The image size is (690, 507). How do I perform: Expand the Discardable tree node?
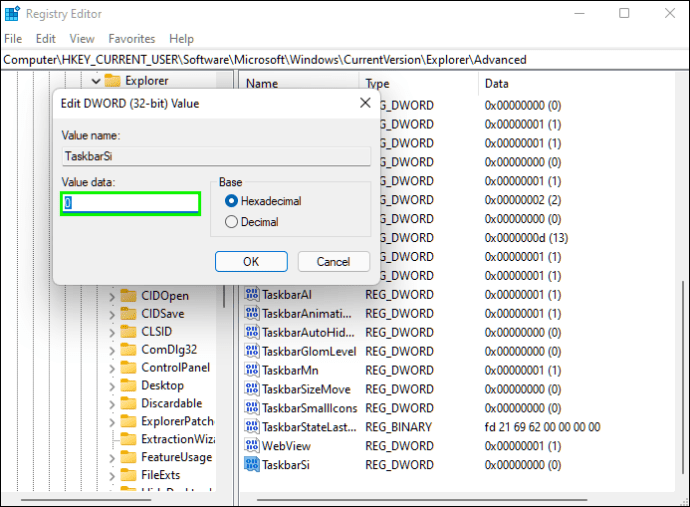[x=112, y=404]
